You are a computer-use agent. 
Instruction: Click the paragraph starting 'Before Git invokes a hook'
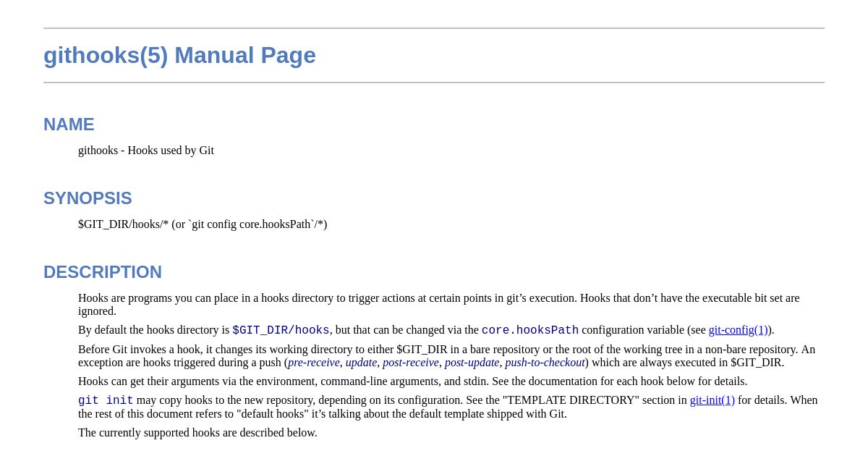447,356
